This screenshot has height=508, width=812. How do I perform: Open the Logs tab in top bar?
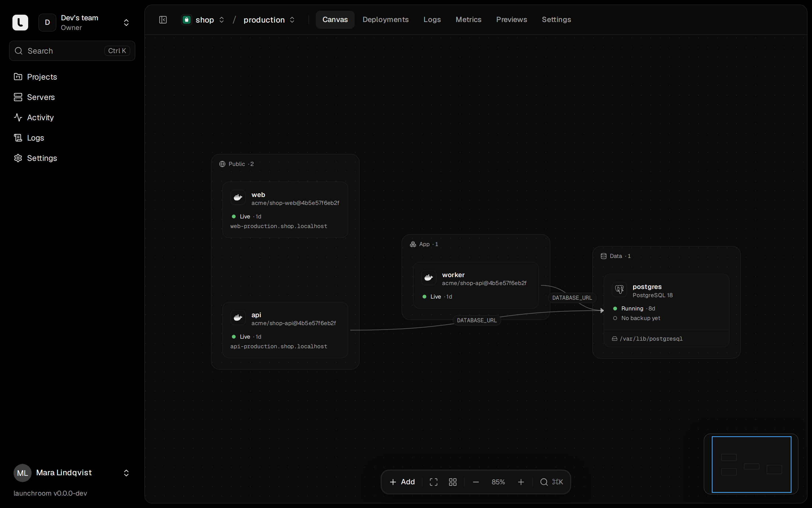point(432,19)
